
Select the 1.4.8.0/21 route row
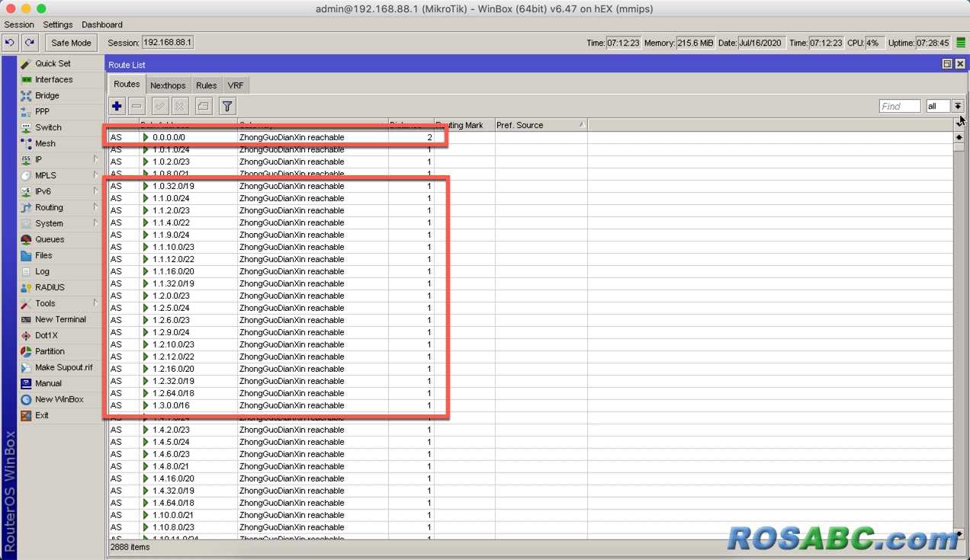point(530,467)
